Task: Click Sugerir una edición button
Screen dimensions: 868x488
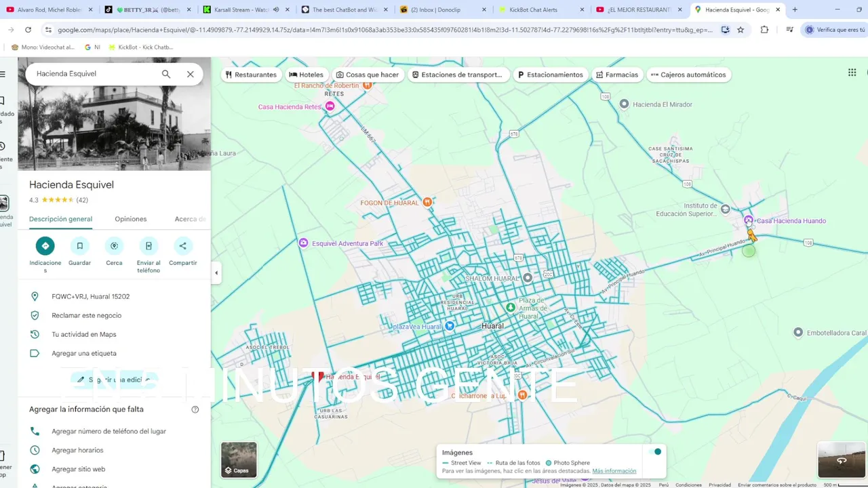Action: pos(113,380)
